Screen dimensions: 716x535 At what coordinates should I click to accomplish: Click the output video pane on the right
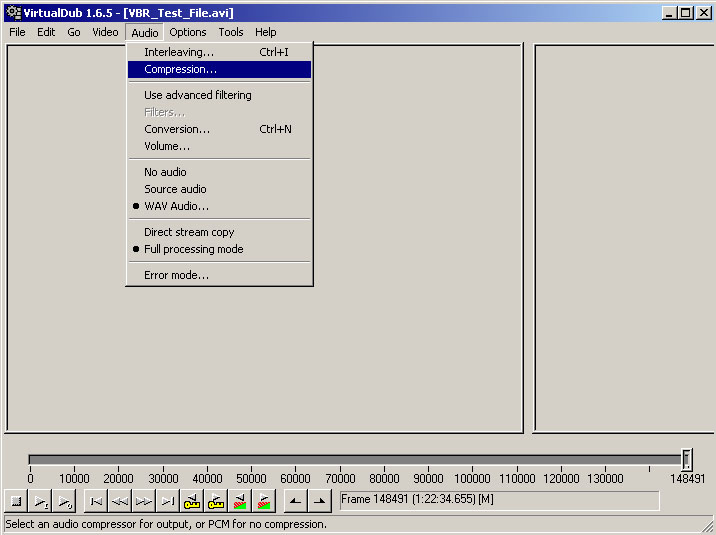pos(625,238)
